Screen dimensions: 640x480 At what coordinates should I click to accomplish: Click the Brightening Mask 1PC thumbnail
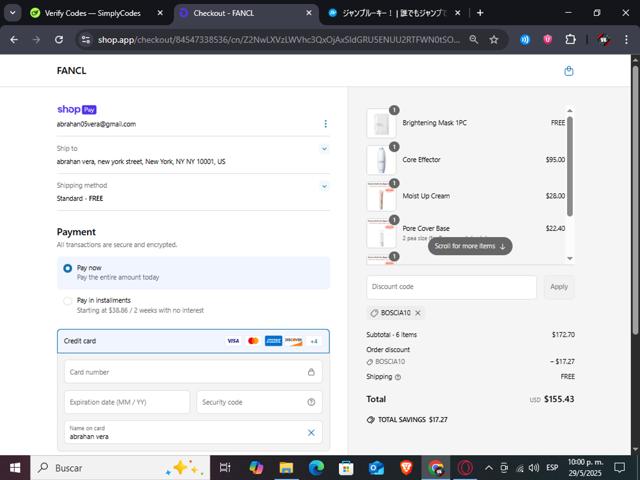[381, 123]
